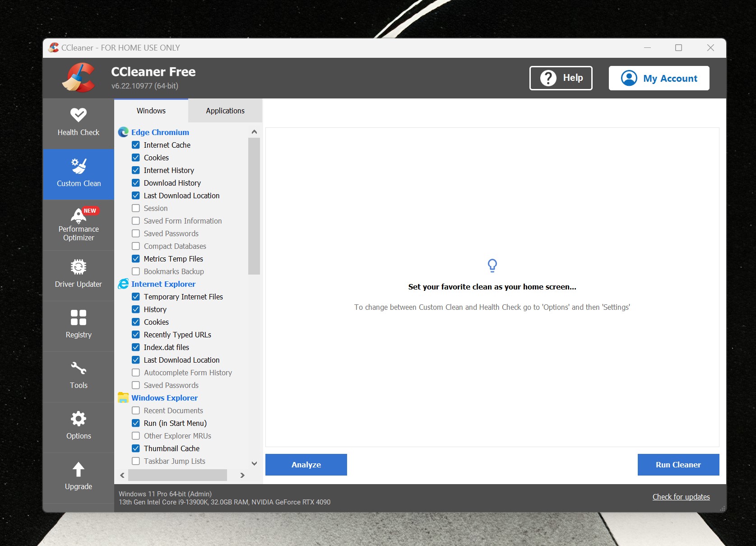Open My Account button
The width and height of the screenshot is (756, 546).
click(x=659, y=78)
